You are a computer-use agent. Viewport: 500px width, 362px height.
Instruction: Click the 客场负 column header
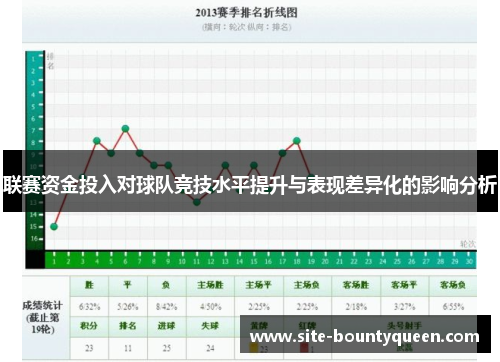click(453, 285)
